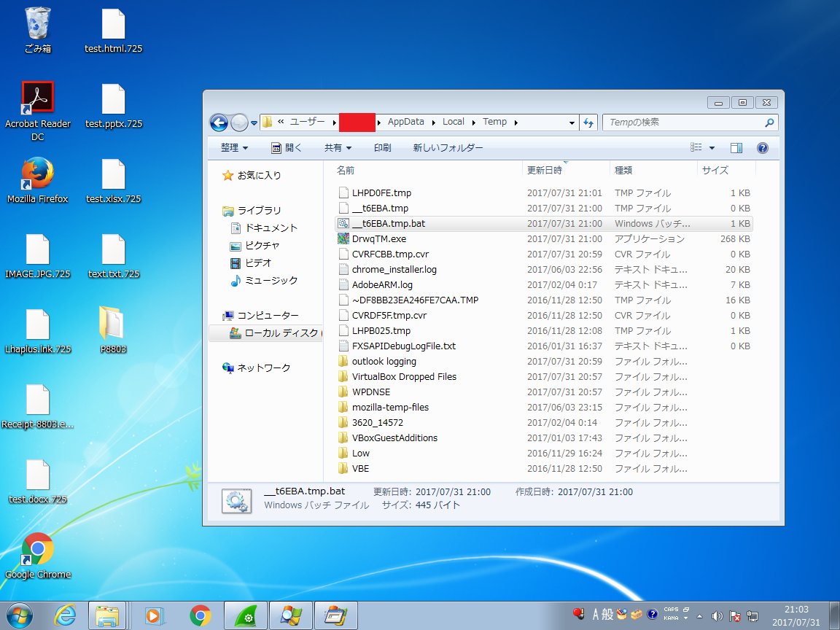This screenshot has height=630, width=840.
Task: Select test.xlsx.725 desktop file
Action: coord(113,181)
